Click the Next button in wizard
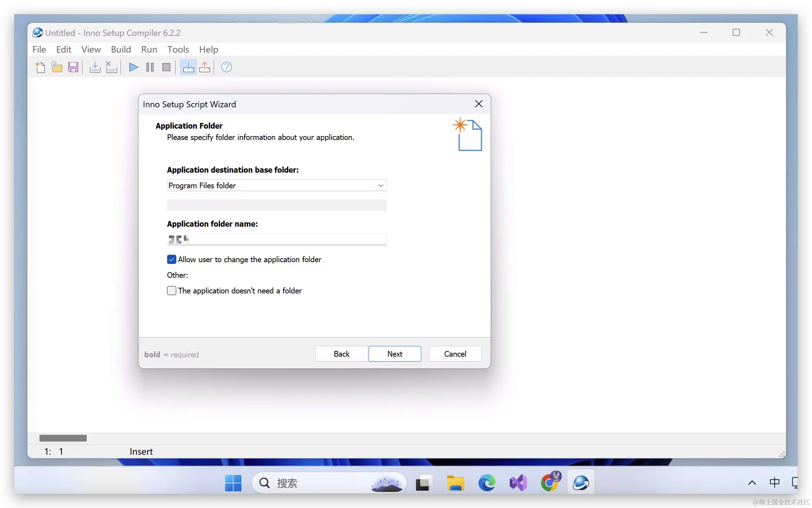812x508 pixels. click(x=395, y=354)
